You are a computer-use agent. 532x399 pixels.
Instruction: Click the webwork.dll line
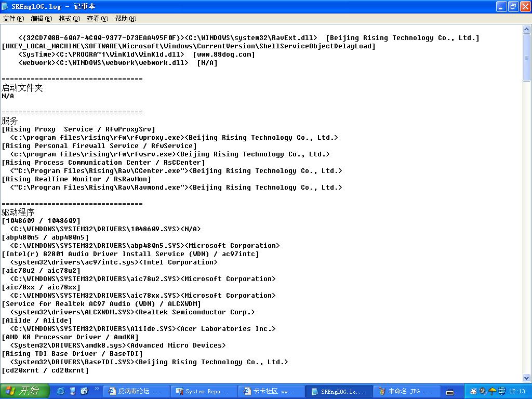pyautogui.click(x=118, y=63)
